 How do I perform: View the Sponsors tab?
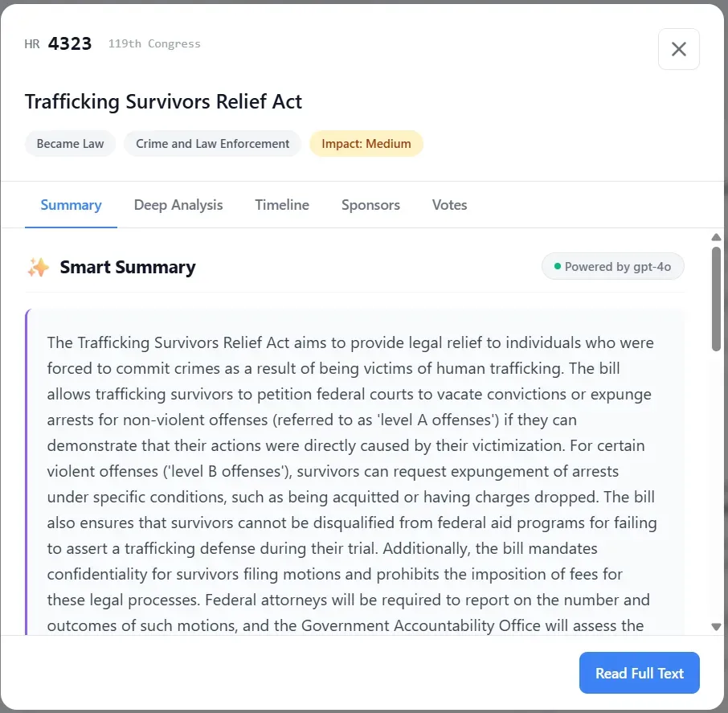pos(370,205)
